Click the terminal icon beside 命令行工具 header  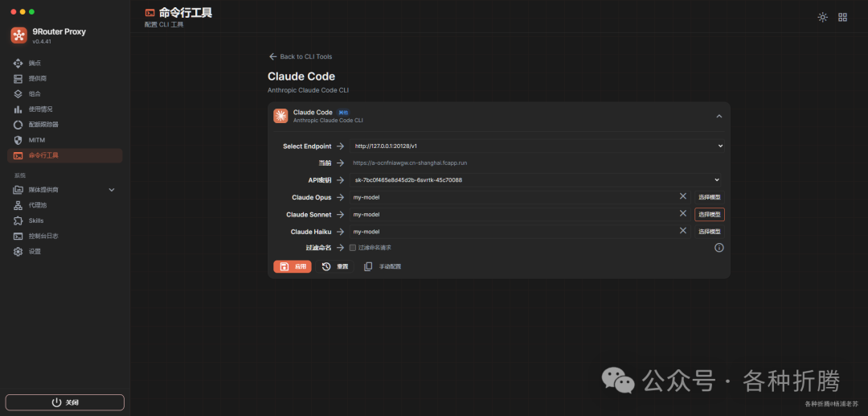[149, 13]
